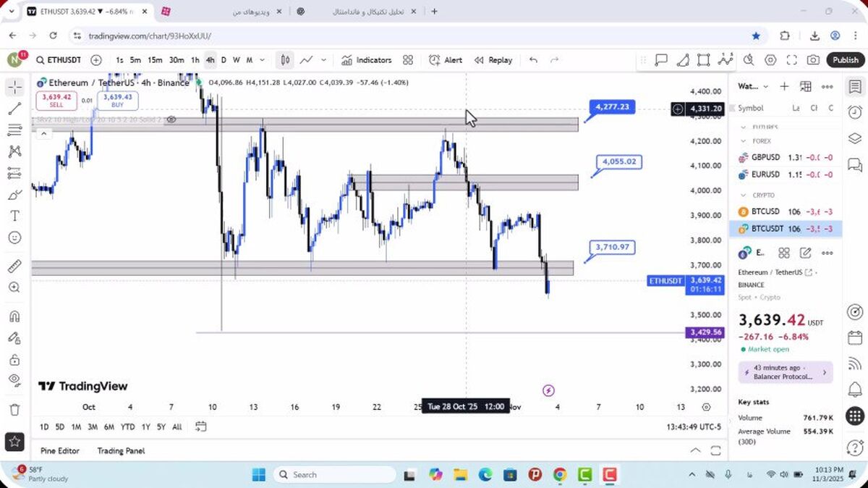This screenshot has width=868, height=488.
Task: Select GBPUSD in the watchlist
Action: [x=785, y=157]
